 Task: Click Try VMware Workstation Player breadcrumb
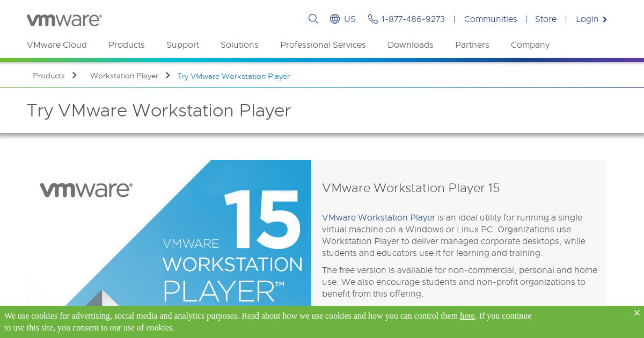coord(233,76)
